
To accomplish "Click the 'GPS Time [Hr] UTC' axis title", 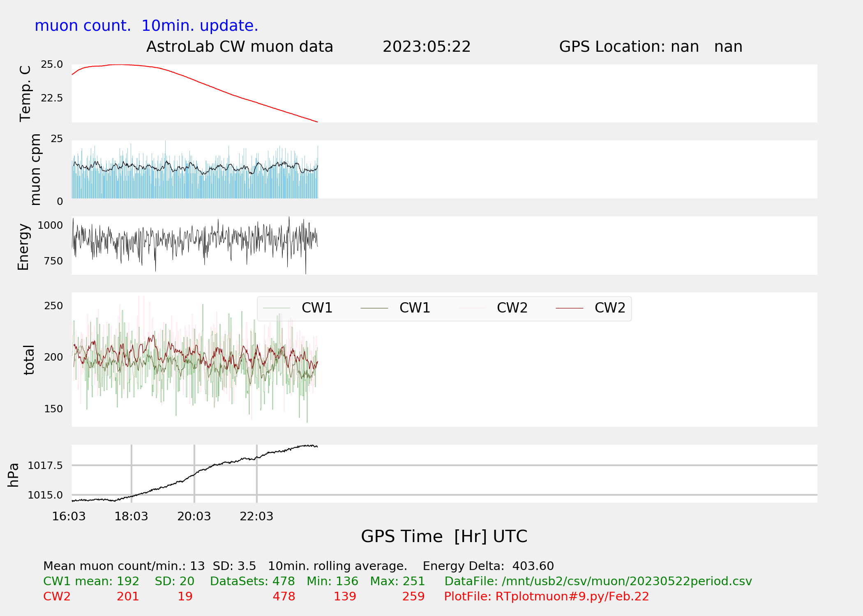I will click(x=444, y=536).
